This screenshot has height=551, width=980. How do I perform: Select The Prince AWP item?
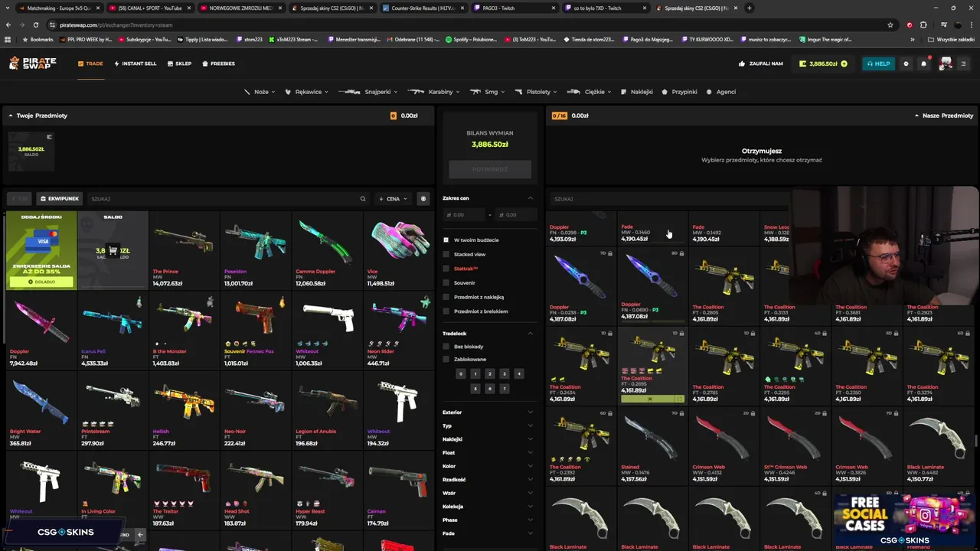184,251
